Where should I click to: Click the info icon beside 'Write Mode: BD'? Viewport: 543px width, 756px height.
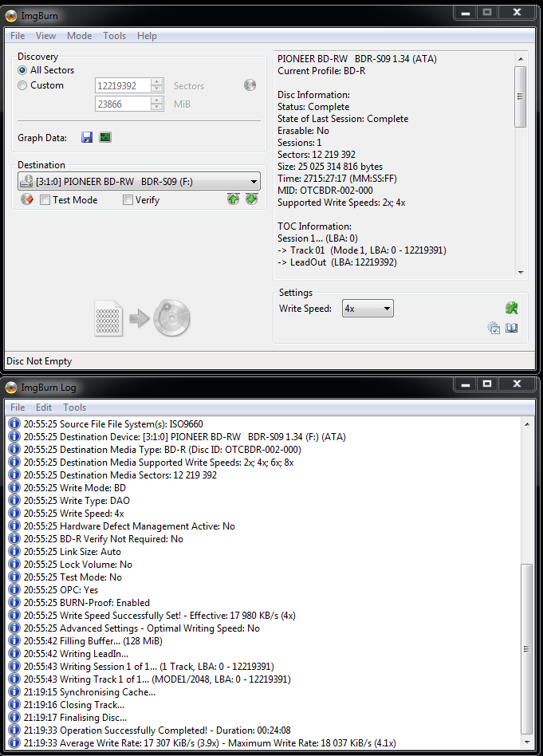pos(14,488)
